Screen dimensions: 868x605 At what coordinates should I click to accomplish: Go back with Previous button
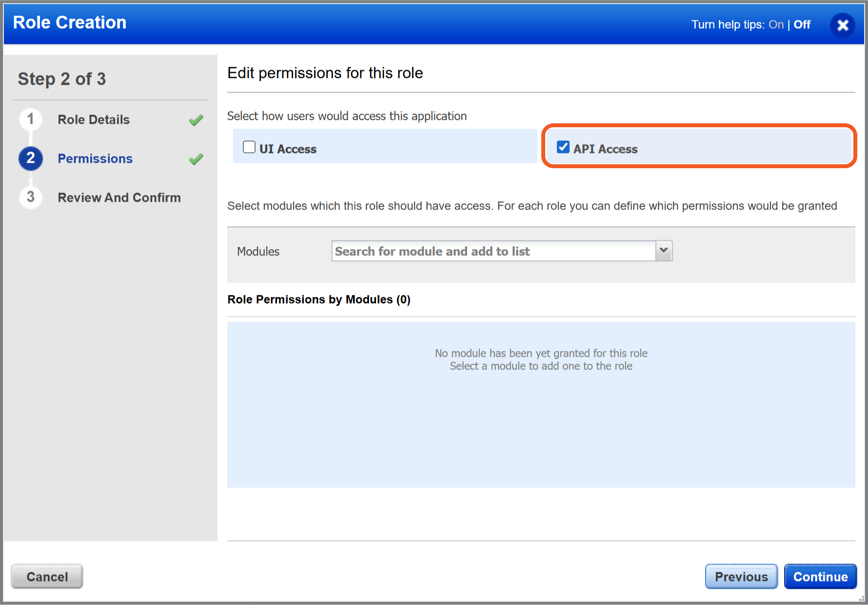pyautogui.click(x=741, y=577)
